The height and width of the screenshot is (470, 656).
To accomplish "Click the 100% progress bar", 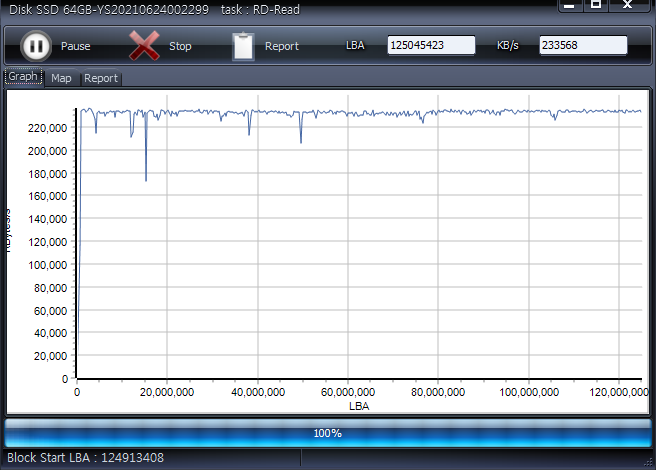I will (328, 433).
